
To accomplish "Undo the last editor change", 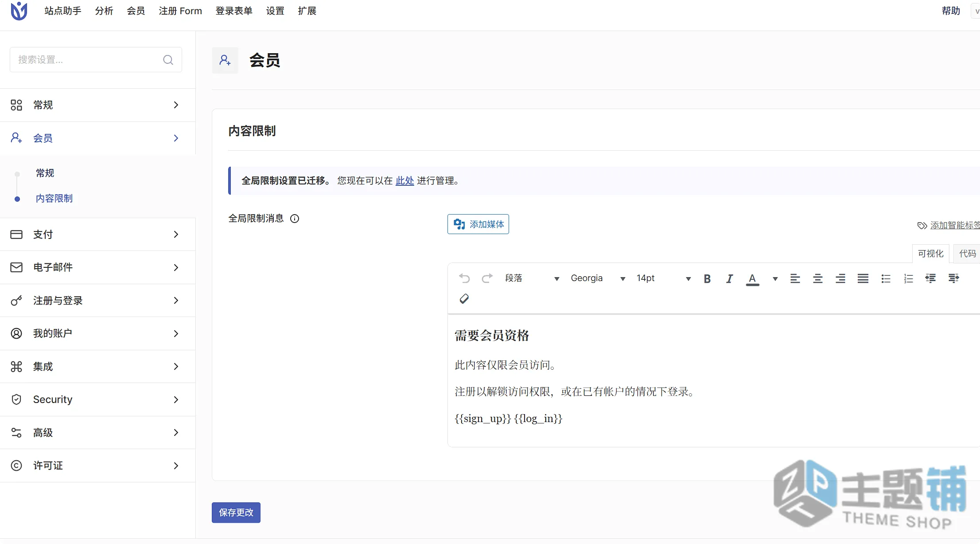I will (x=464, y=278).
